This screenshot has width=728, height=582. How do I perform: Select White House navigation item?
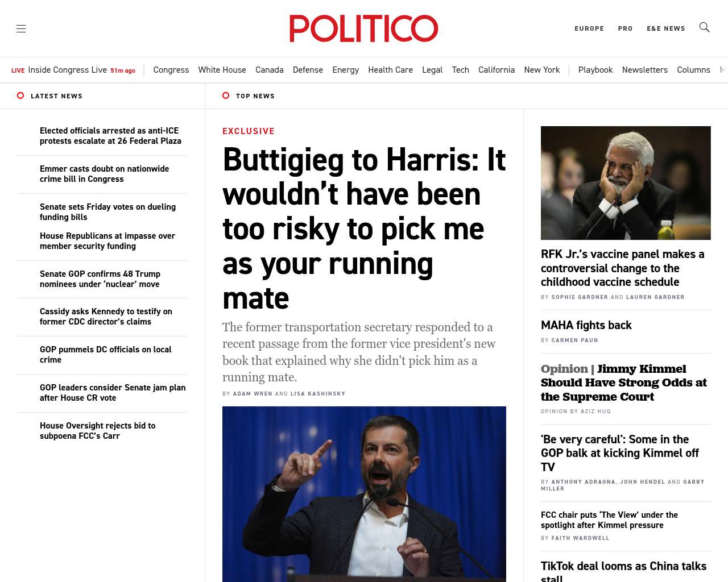(222, 70)
